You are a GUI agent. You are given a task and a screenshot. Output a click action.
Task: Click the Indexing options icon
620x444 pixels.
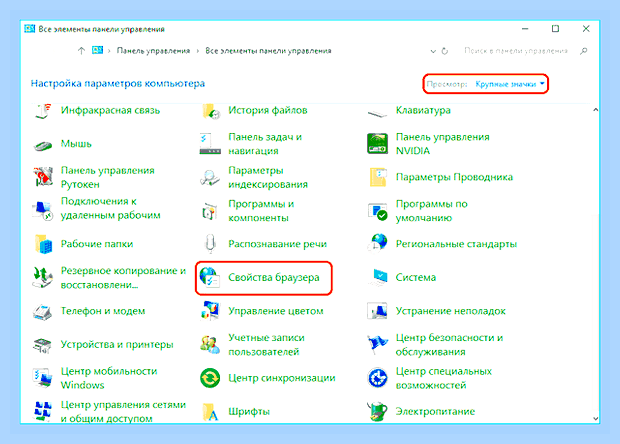pyautogui.click(x=210, y=177)
